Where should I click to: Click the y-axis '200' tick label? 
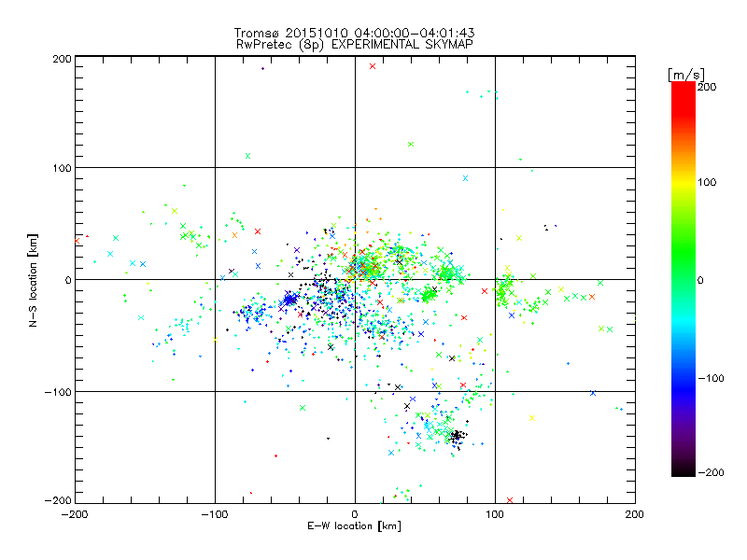[x=62, y=59]
